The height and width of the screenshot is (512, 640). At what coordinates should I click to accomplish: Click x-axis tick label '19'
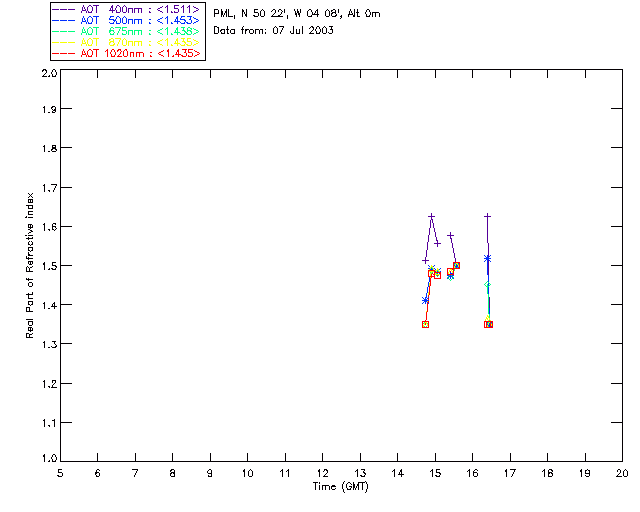pos(585,473)
